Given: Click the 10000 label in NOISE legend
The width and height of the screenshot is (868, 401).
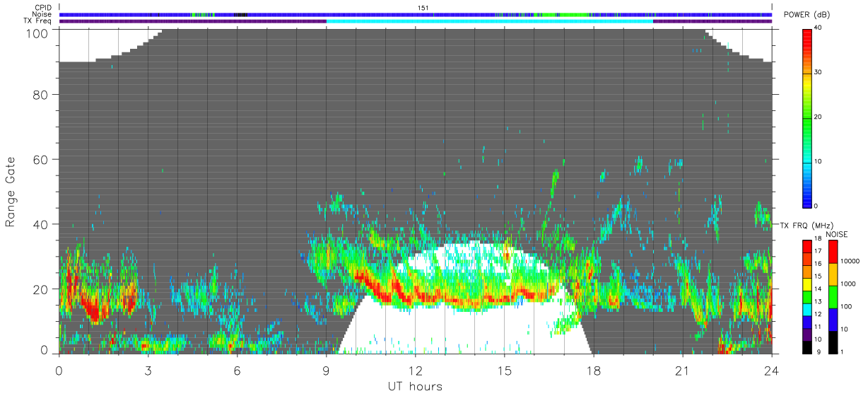Looking at the screenshot, I should tap(849, 262).
